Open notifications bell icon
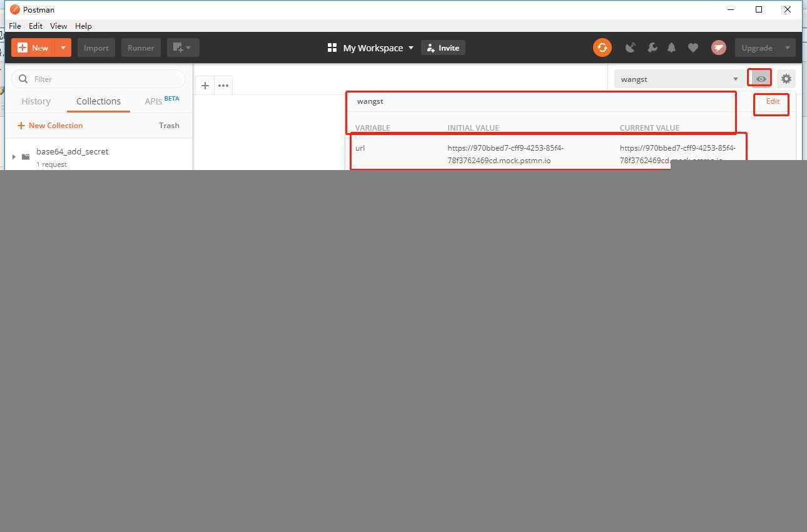Viewport: 807px width, 532px height. (672, 48)
